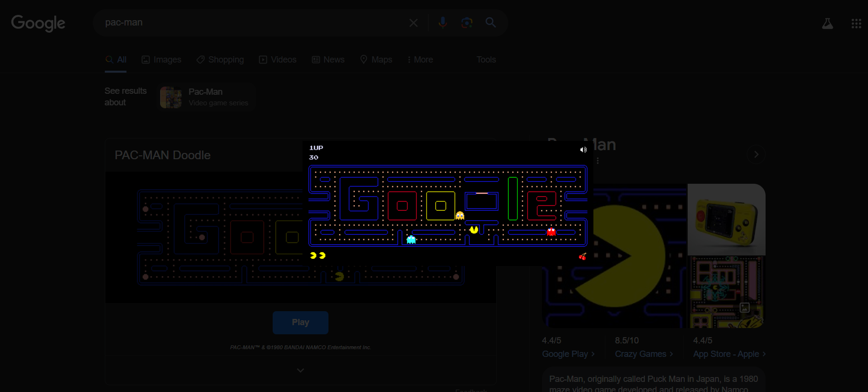The height and width of the screenshot is (392, 868).
Task: Open Search Labs flask icon
Action: (x=827, y=24)
